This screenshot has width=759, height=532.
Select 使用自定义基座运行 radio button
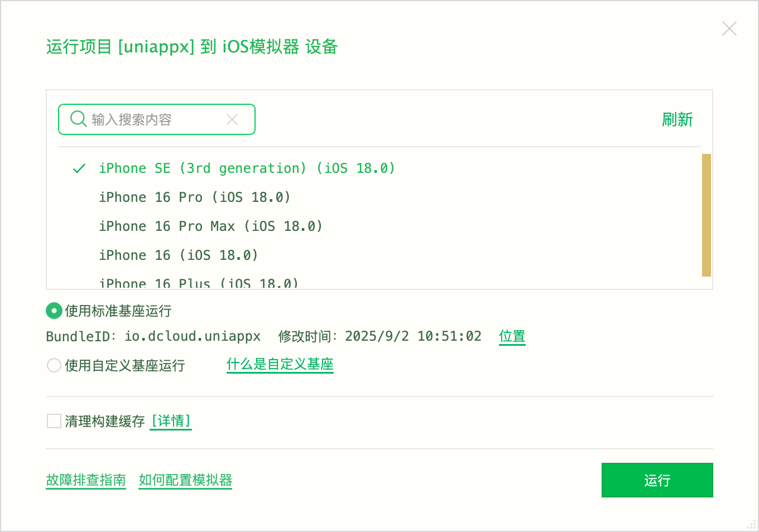point(54,365)
